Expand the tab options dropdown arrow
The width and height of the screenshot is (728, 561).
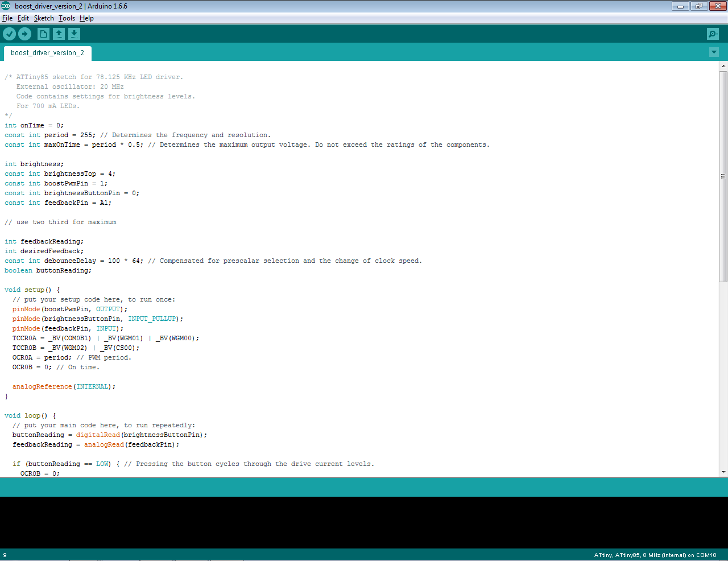pyautogui.click(x=714, y=52)
